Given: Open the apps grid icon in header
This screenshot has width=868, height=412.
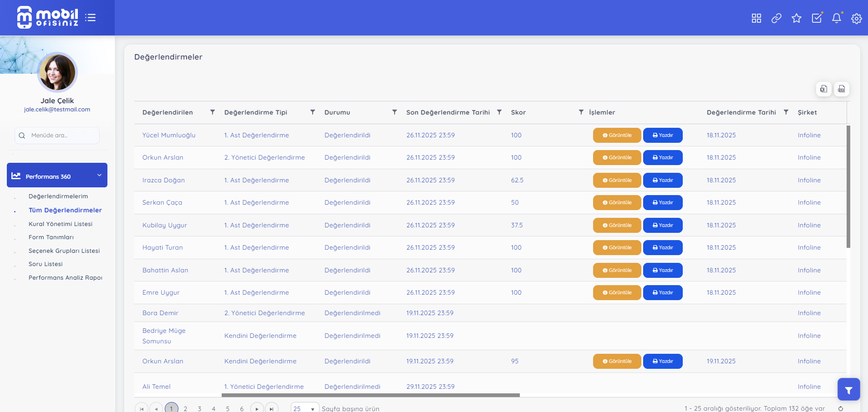Looking at the screenshot, I should tap(756, 18).
